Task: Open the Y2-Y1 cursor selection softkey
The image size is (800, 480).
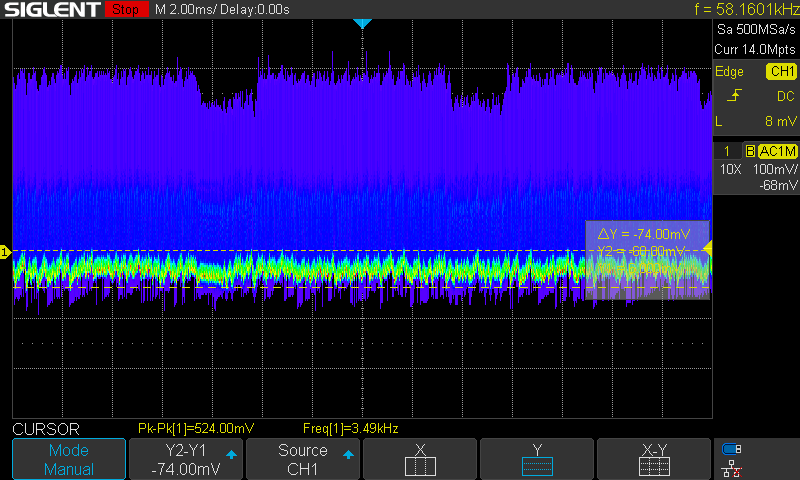Action: click(x=186, y=460)
